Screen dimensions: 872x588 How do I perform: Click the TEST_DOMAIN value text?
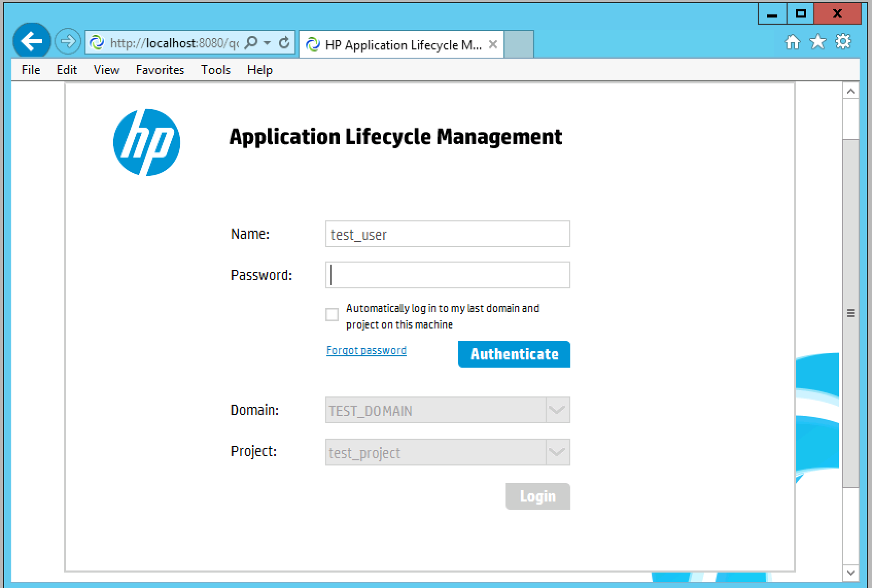point(371,411)
